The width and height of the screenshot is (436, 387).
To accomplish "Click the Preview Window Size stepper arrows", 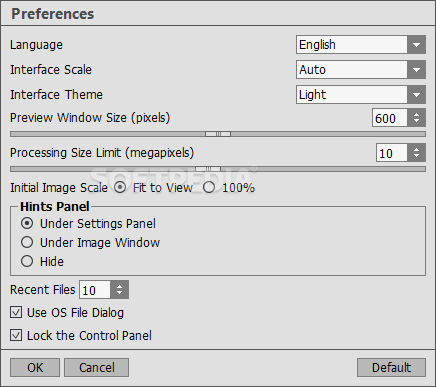I will coord(416,118).
